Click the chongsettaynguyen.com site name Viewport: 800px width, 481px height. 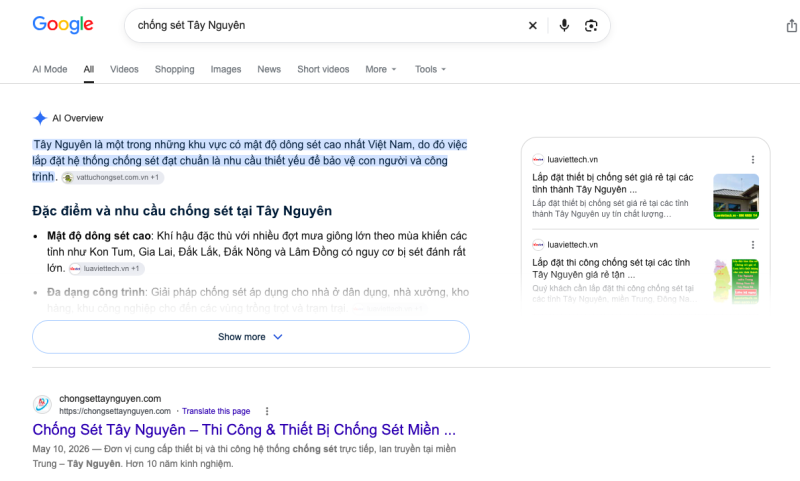click(x=110, y=399)
